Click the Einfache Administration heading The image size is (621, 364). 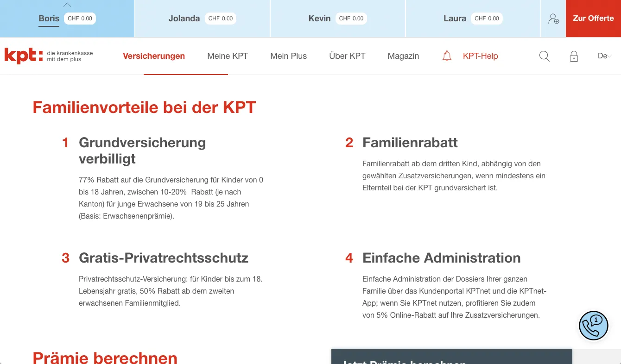pyautogui.click(x=442, y=258)
